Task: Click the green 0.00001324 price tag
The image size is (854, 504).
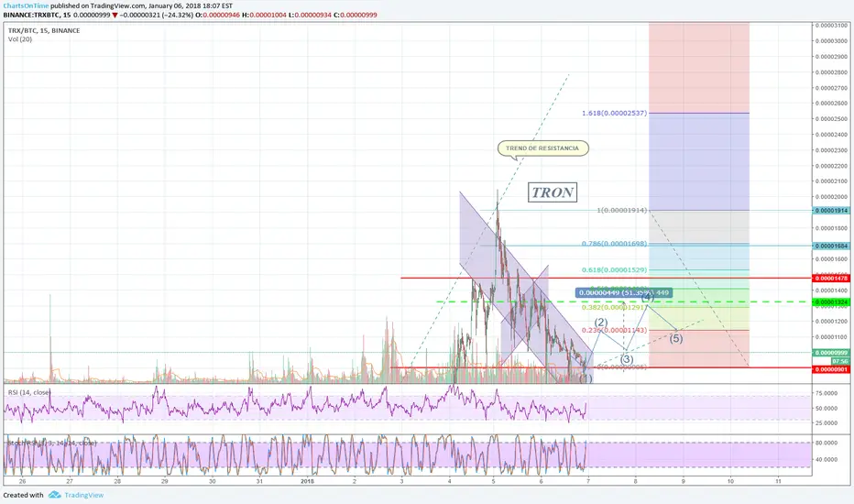Action: click(831, 301)
